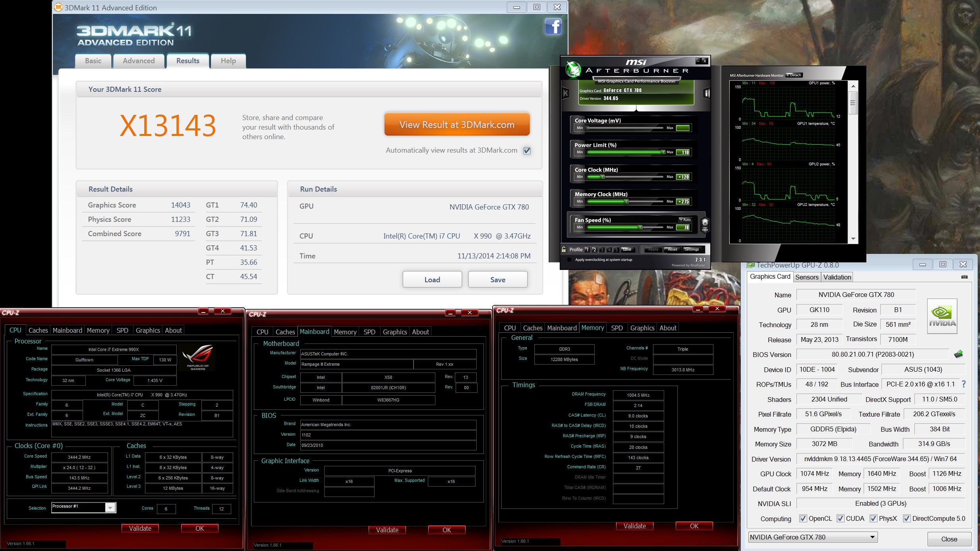Select Afterburner profile slot 4

tap(609, 250)
